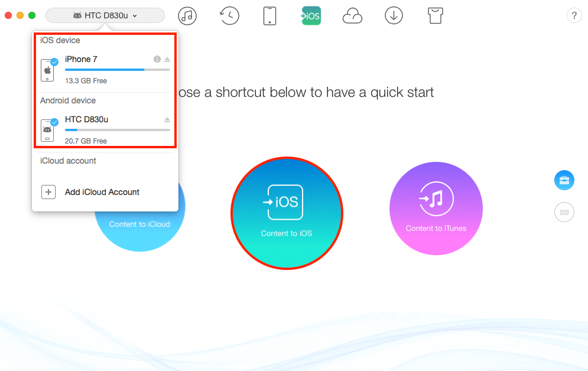Open the media downloader arrow icon
This screenshot has width=588, height=371.
click(394, 16)
